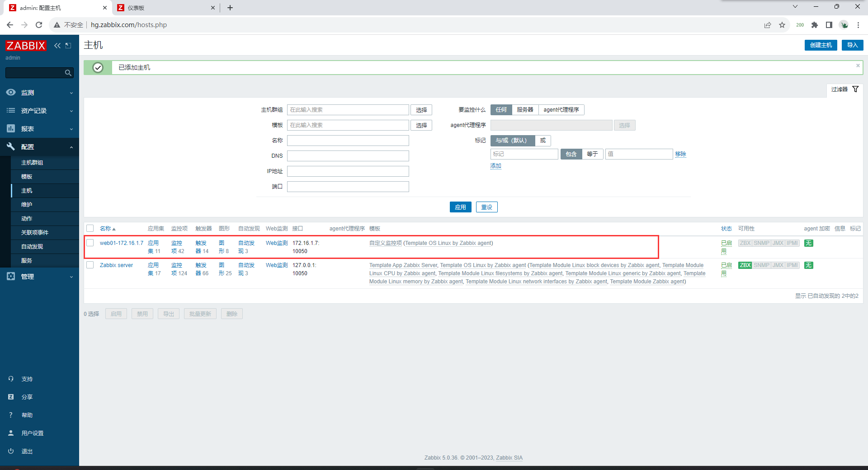Click the 名称 filter input field

[348, 141]
